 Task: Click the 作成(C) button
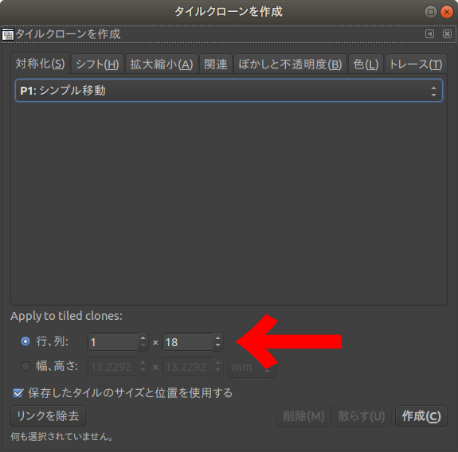point(421,416)
